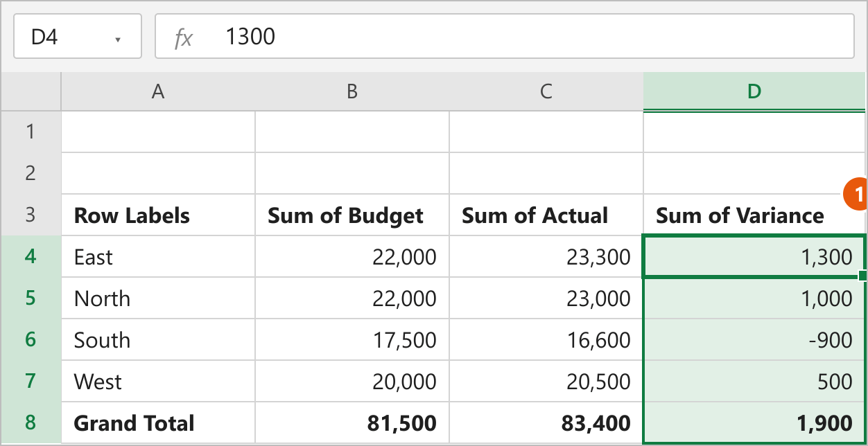
Task: Select column A header
Action: point(158,91)
